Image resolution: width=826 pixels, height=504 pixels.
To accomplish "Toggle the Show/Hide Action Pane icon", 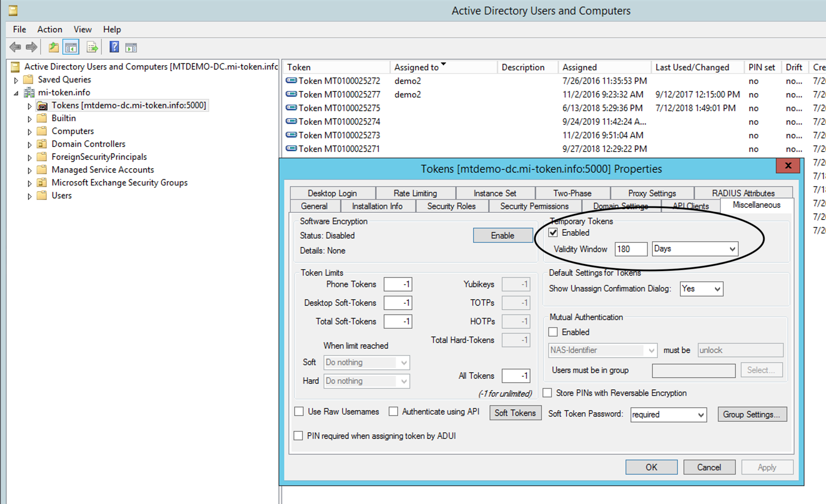I will [131, 47].
